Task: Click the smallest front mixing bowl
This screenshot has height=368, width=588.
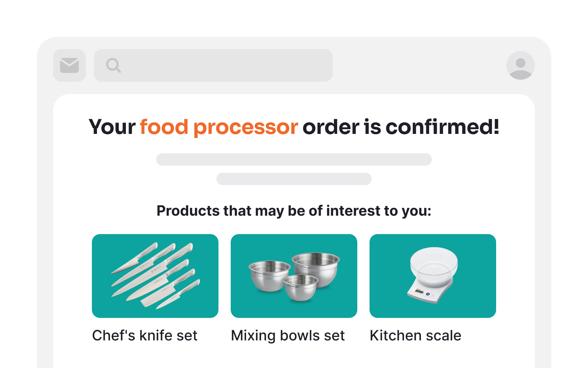Action: (301, 288)
